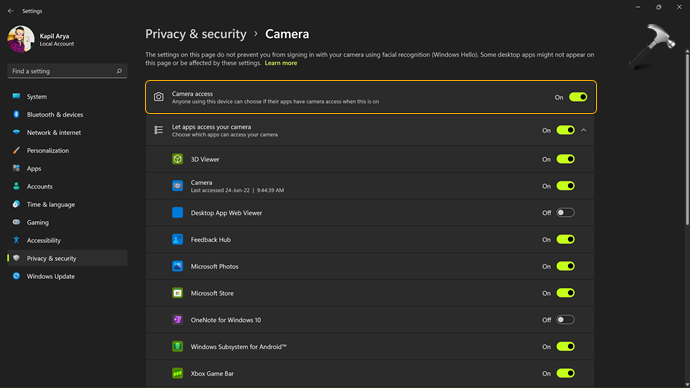This screenshot has height=388, width=690.
Task: Disable camera for 3D Viewer
Action: tap(565, 159)
